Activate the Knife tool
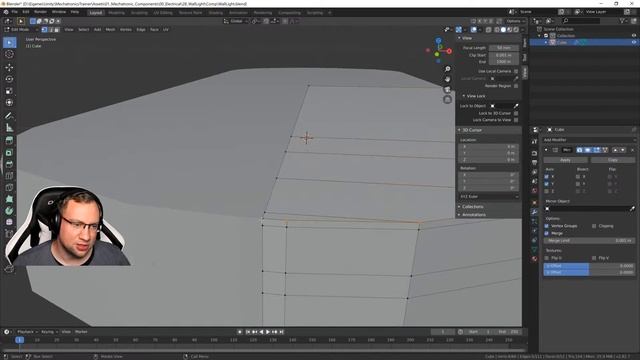This screenshot has height=360, width=640. (x=9, y=188)
